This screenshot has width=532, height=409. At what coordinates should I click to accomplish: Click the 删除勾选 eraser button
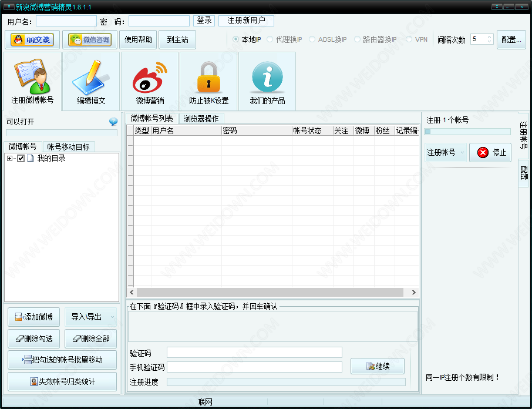[34, 338]
